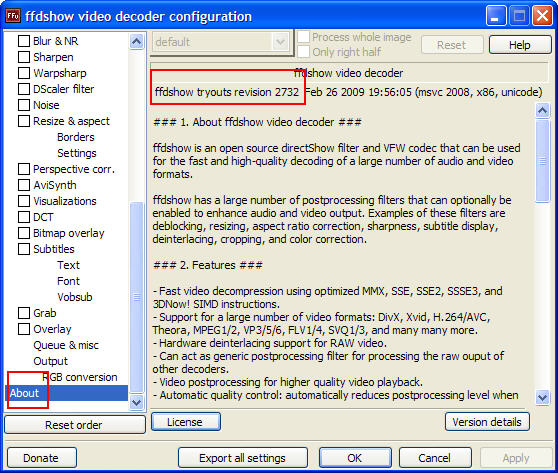Click the Cancel button
Viewport: 558px width, 473px height.
point(435,458)
